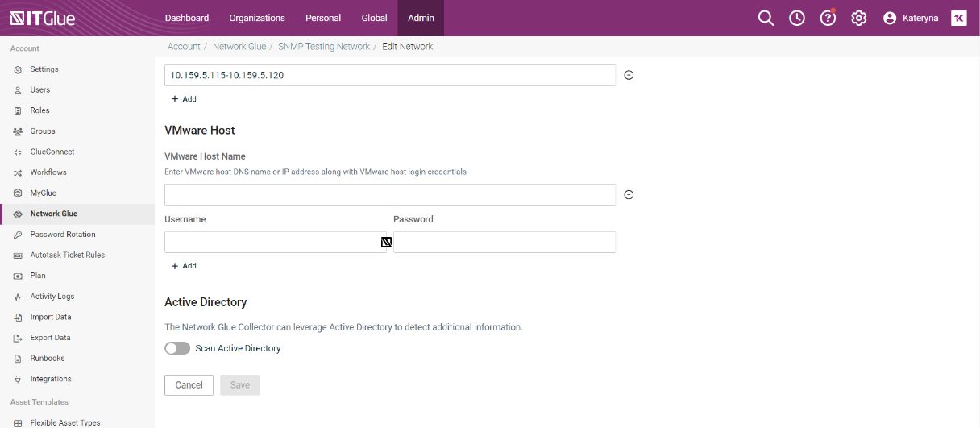Click the Workflows sidebar icon
The width and height of the screenshot is (980, 428).
[18, 172]
